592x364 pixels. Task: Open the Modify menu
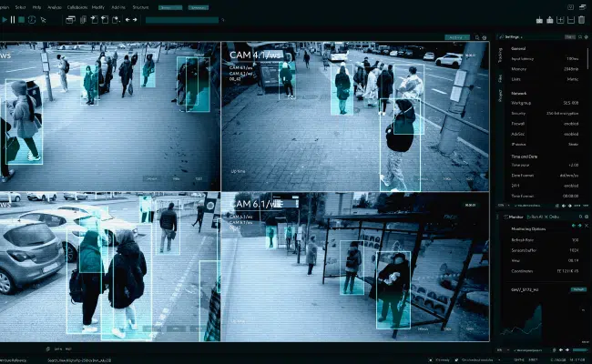pos(98,7)
